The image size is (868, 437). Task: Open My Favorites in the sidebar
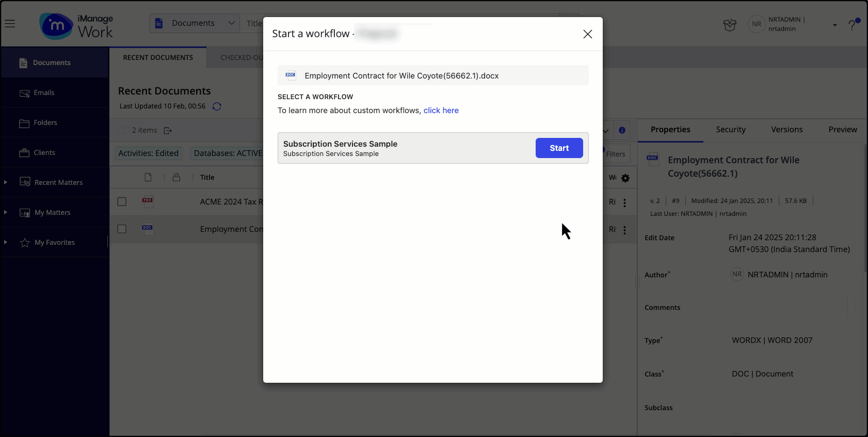tap(54, 242)
